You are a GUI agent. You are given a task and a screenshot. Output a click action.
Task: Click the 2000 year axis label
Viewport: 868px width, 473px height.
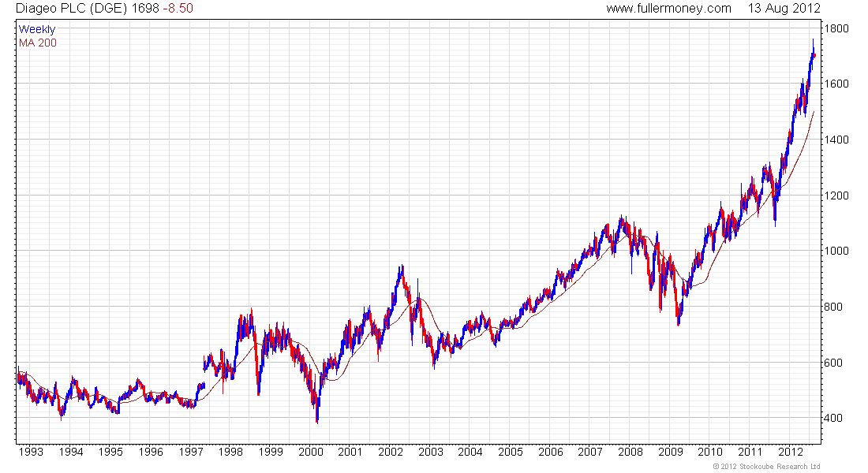pos(311,452)
